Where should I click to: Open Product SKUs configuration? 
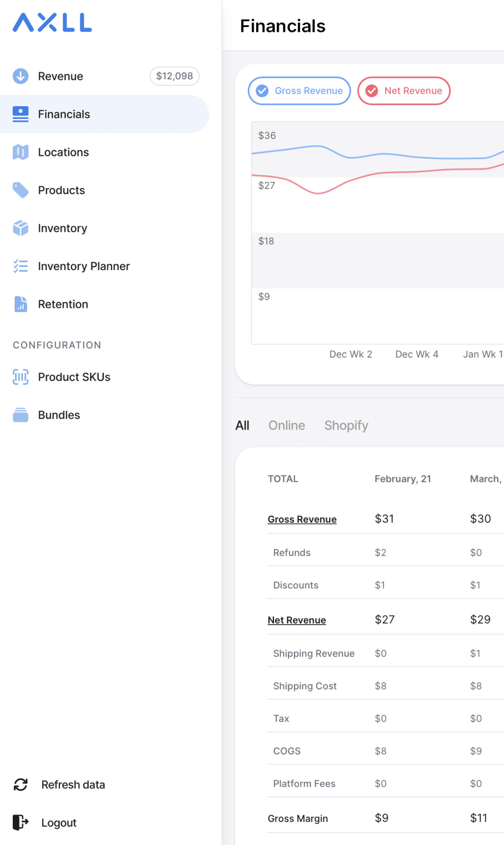pyautogui.click(x=104, y=377)
